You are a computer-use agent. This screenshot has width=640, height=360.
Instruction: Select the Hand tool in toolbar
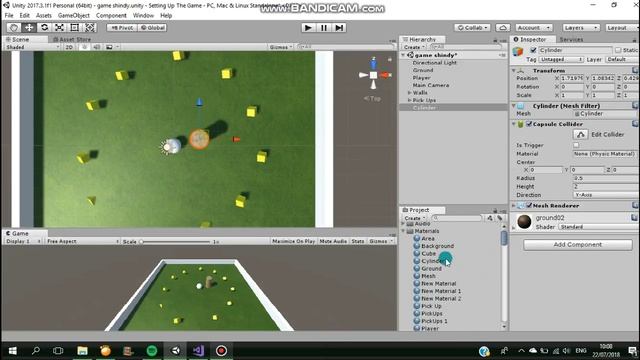(14, 27)
